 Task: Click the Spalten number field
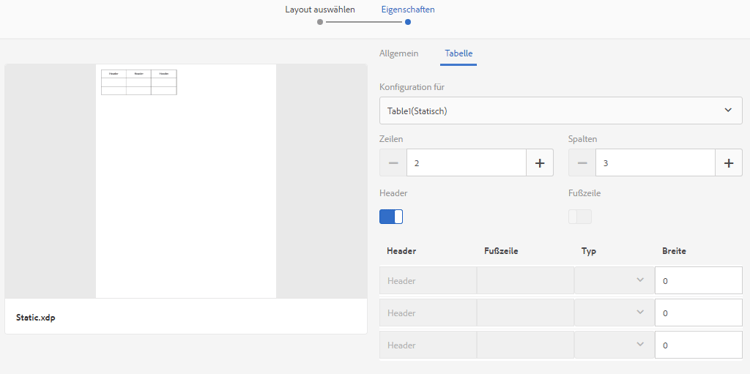(x=655, y=163)
